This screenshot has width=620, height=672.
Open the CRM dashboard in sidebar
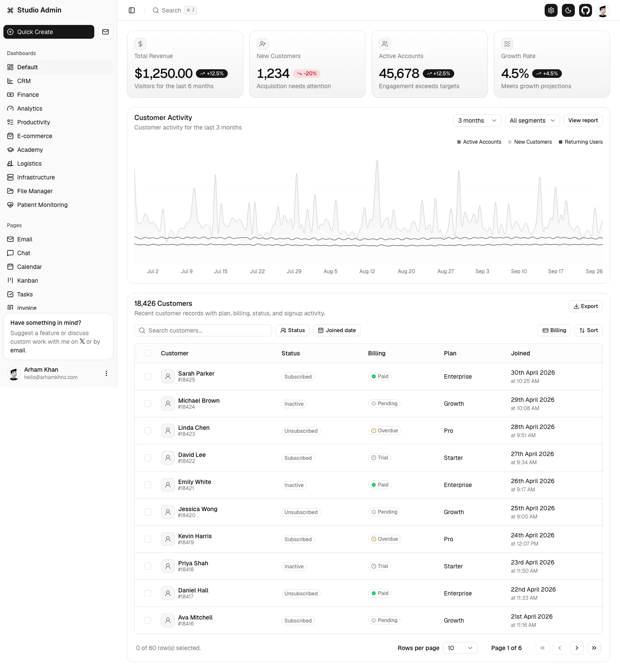coord(58,81)
